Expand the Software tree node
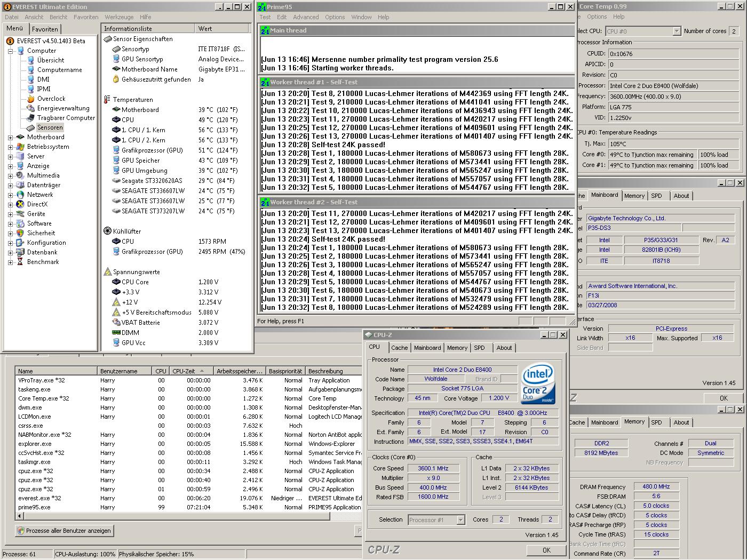This screenshot has height=560, width=747. 10,224
